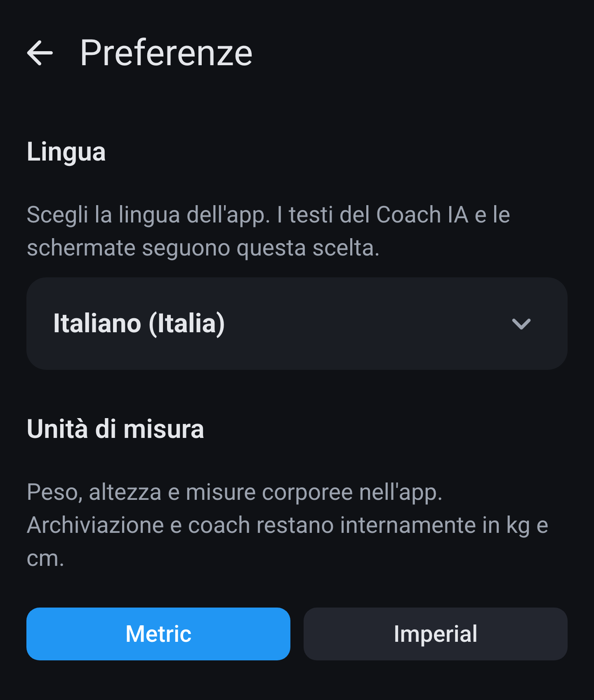Select the Metric units option
594x700 pixels.
[158, 634]
